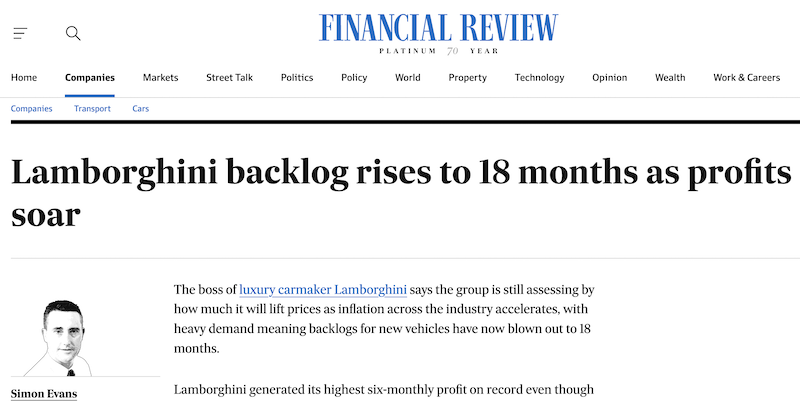
Task: Go to Markets section
Action: (160, 78)
